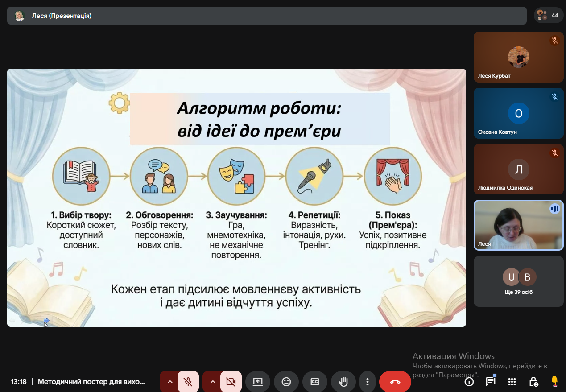Expand audio settings chevron beside microphone
The height and width of the screenshot is (392, 566).
169,382
